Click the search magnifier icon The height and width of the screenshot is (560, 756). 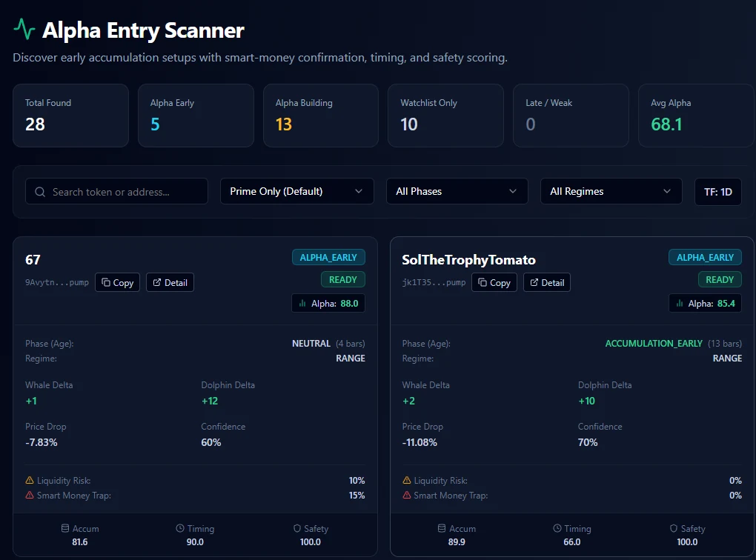click(x=40, y=192)
